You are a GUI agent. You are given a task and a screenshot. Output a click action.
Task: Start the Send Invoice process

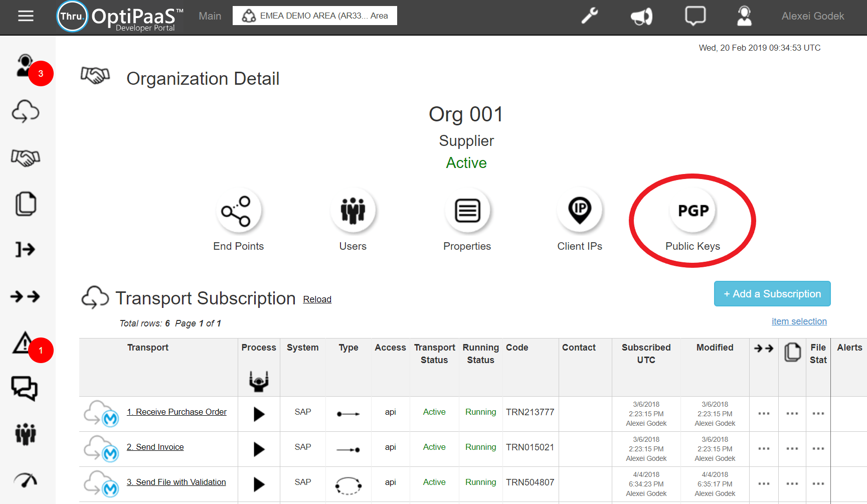coord(258,449)
